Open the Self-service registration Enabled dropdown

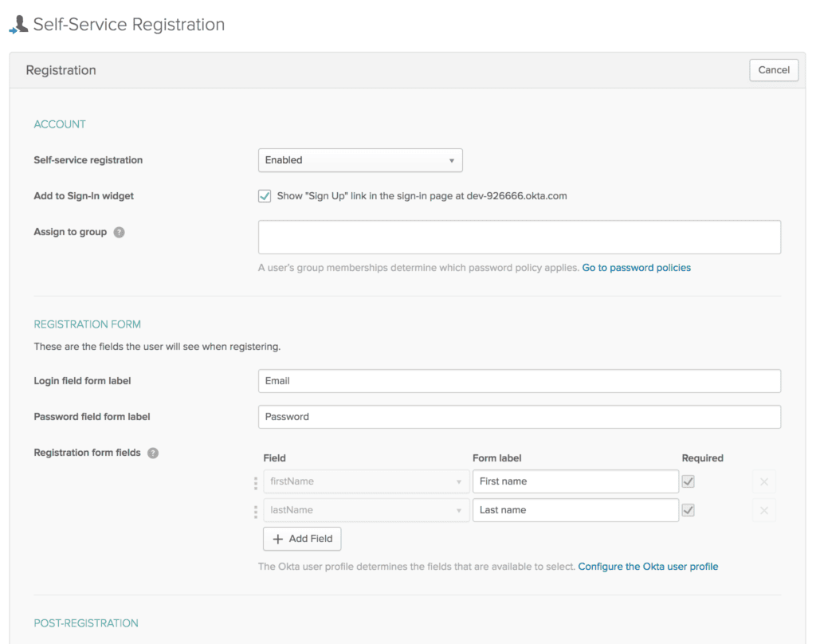click(x=360, y=160)
